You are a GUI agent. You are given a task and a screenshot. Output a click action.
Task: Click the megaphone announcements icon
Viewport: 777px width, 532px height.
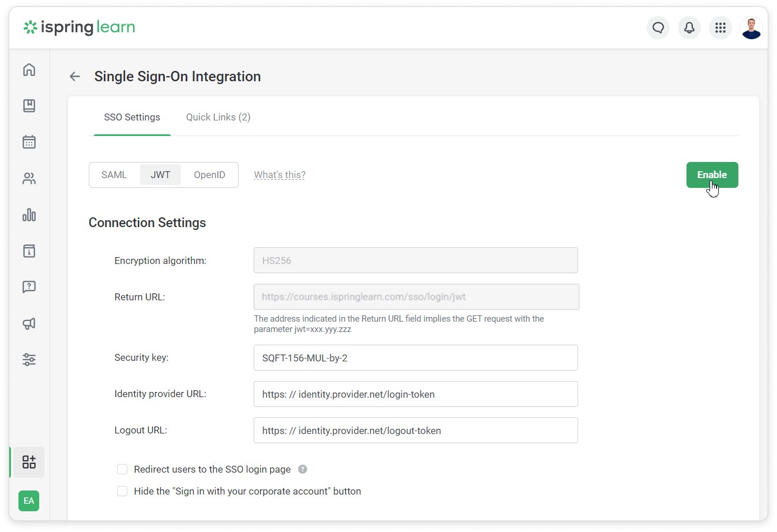[x=29, y=323]
